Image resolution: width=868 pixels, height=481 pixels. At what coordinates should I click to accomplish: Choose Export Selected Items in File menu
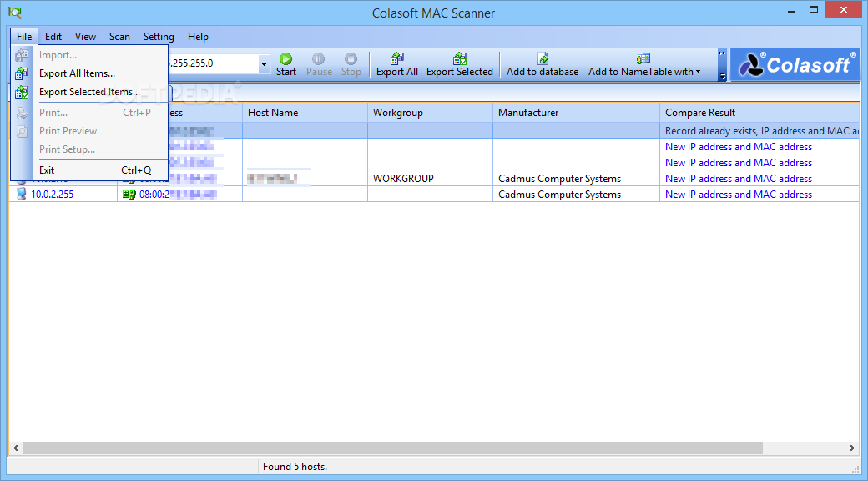[x=89, y=92]
